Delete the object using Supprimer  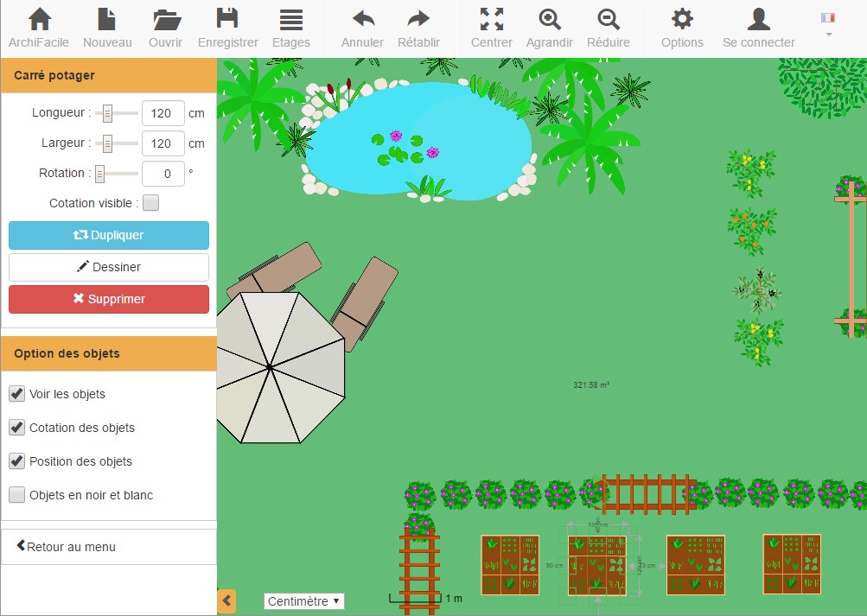pyautogui.click(x=108, y=299)
